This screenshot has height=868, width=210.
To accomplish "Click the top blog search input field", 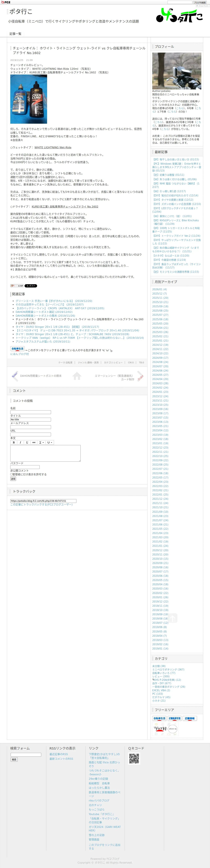I will click(x=180, y=2).
